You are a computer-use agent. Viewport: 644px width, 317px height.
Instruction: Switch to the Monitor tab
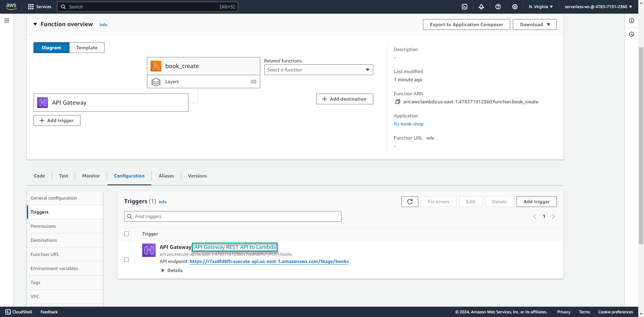click(91, 176)
